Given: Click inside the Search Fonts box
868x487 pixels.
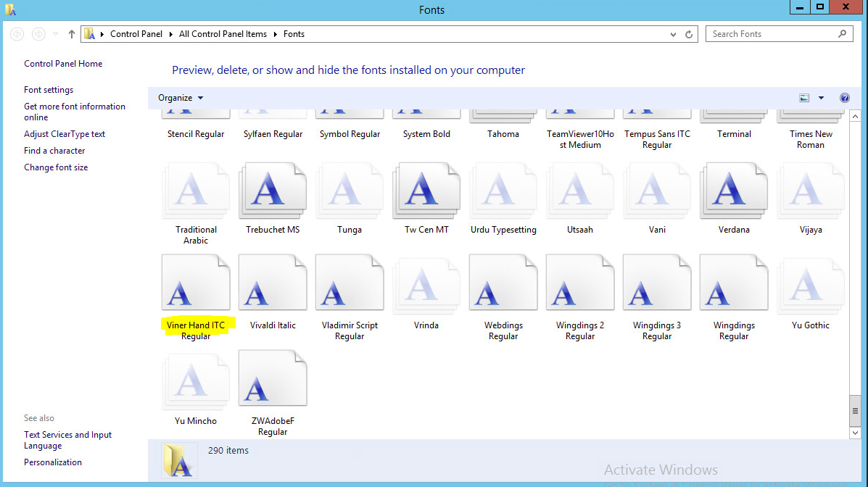Looking at the screenshot, I should [771, 34].
